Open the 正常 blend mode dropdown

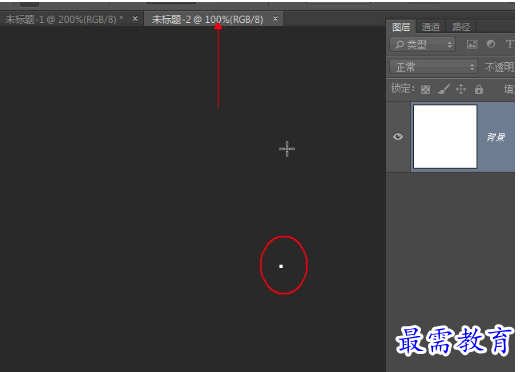coord(433,67)
